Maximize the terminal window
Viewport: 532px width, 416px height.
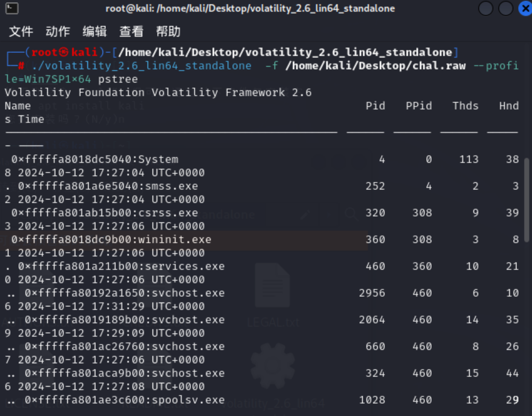coord(505,8)
